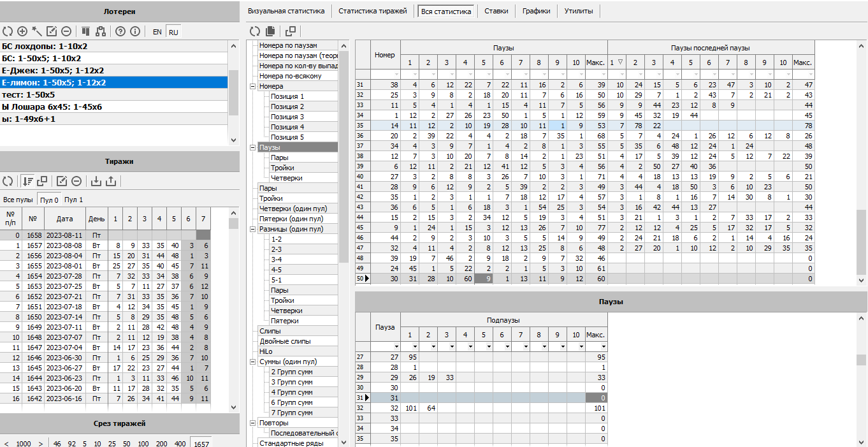Open the lottery wizard wand icon

37,31
